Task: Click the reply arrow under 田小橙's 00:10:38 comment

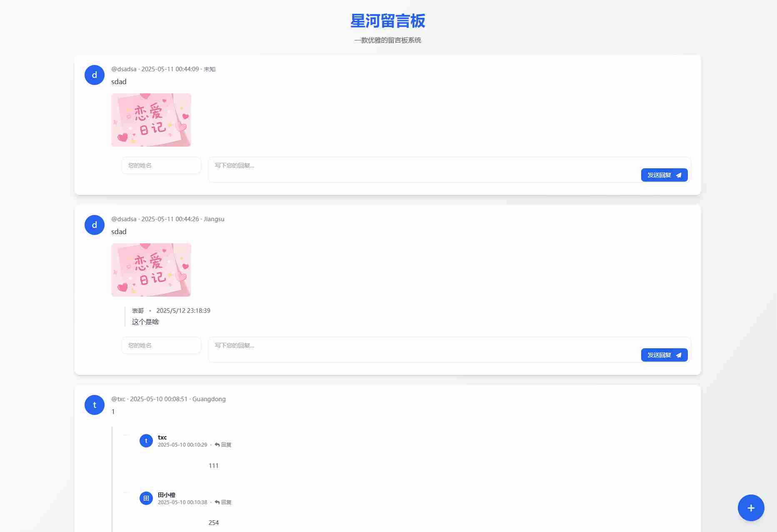Action: pos(223,502)
